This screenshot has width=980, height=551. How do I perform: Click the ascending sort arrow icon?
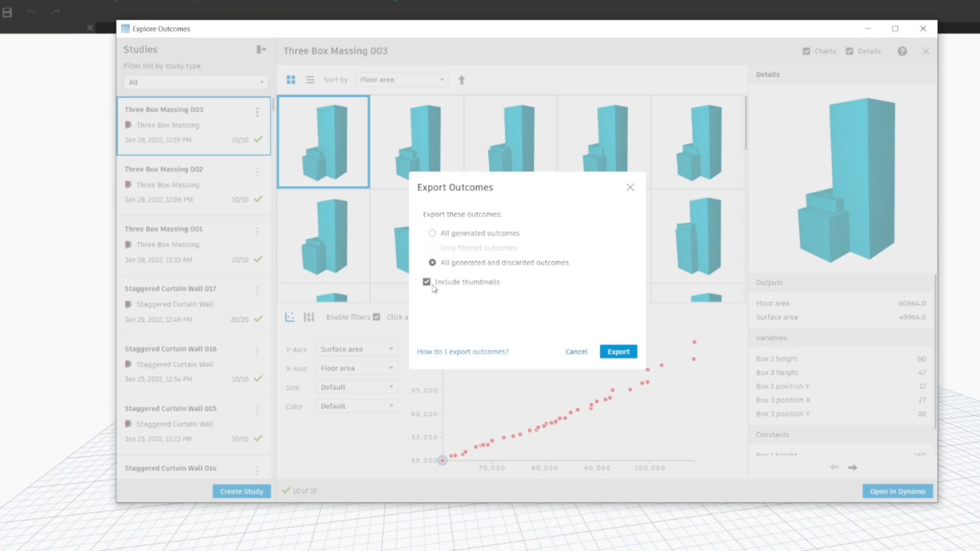click(x=461, y=80)
